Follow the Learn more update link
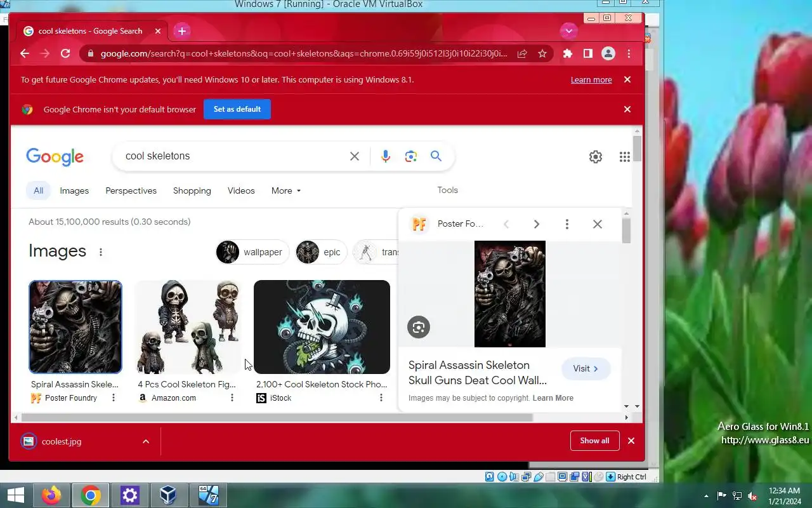This screenshot has width=812, height=508. click(591, 80)
